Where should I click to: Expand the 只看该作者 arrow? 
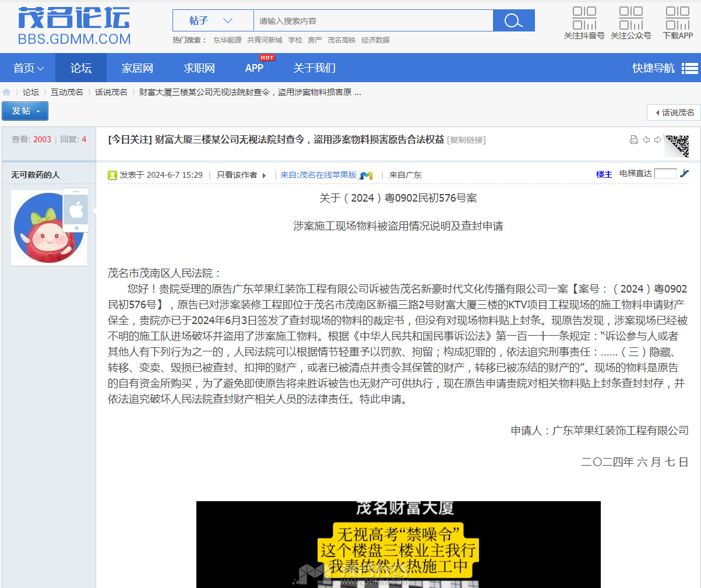[x=264, y=175]
